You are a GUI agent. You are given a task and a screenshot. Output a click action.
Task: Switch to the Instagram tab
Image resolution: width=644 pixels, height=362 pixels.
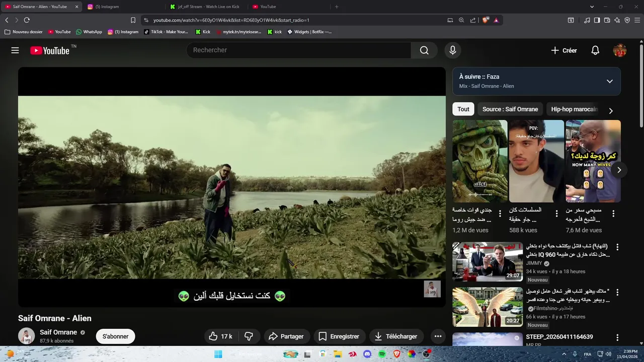pos(125,7)
